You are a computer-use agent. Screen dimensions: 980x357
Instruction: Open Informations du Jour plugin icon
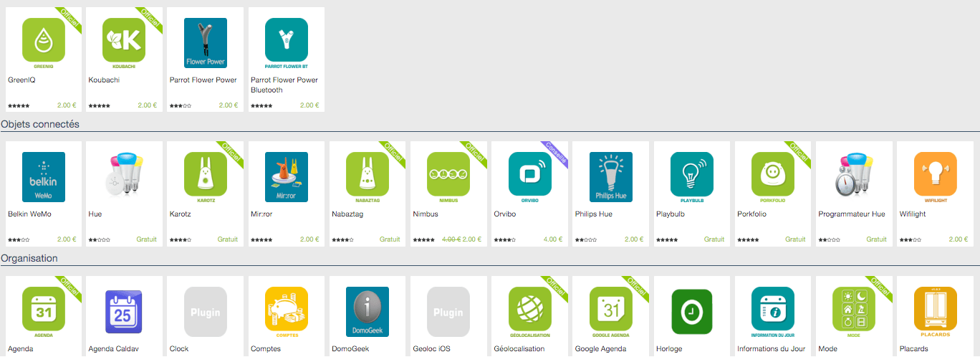point(773,312)
